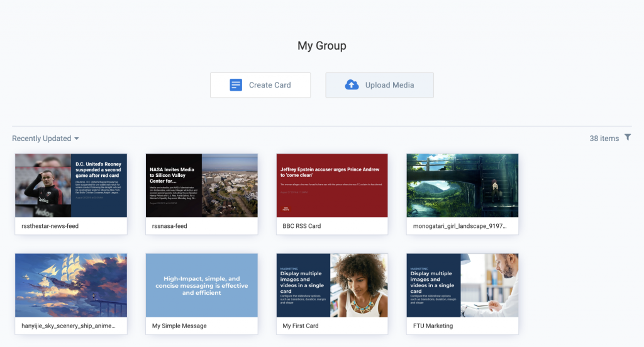Open the My First Card thumbnail
Screen dimensions: 644x347
(332, 285)
